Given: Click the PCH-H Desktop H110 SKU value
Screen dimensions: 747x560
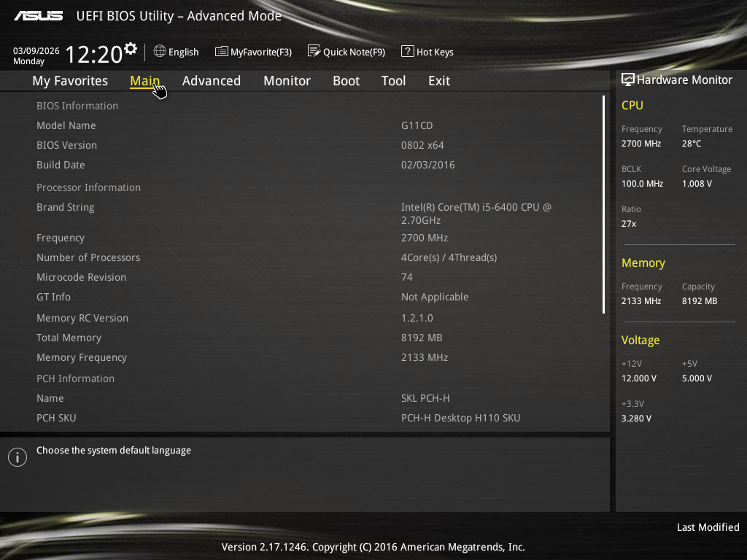Looking at the screenshot, I should pos(461,418).
